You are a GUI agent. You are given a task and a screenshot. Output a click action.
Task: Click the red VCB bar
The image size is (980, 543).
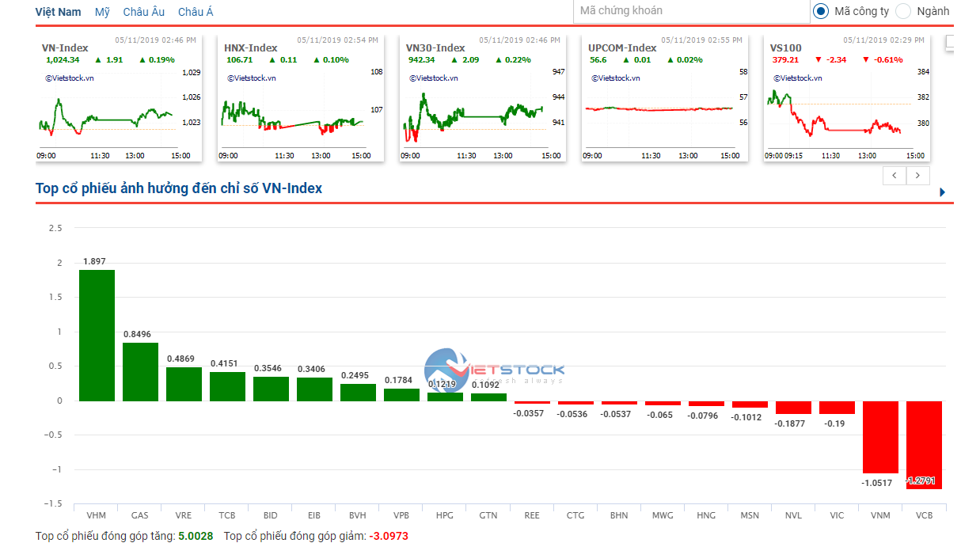tap(924, 444)
